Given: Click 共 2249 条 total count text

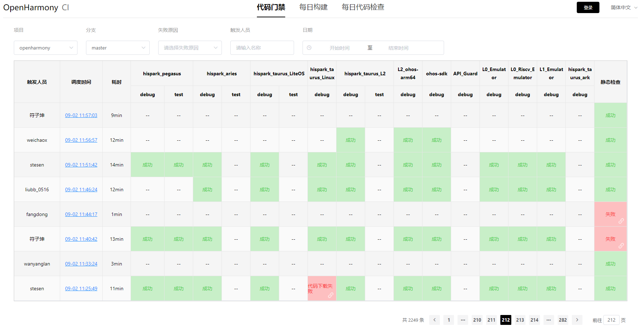Looking at the screenshot, I should (x=413, y=320).
